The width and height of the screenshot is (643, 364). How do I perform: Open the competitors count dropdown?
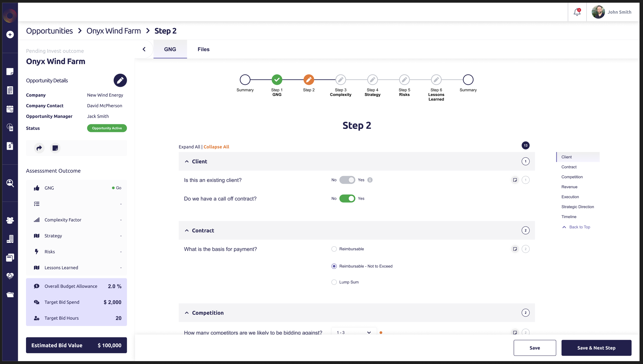pos(354,332)
